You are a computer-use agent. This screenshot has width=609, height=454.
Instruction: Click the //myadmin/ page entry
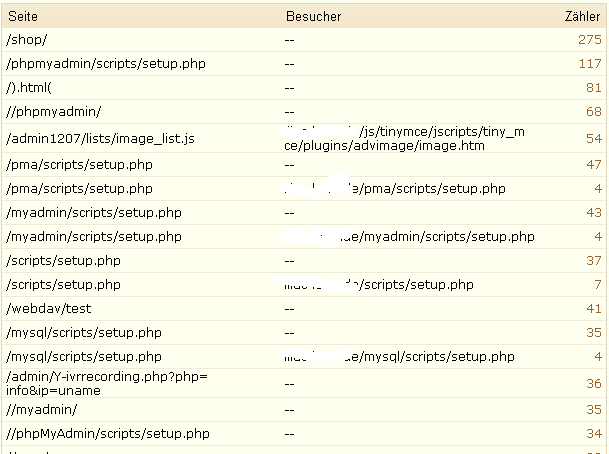pyautogui.click(x=41, y=409)
